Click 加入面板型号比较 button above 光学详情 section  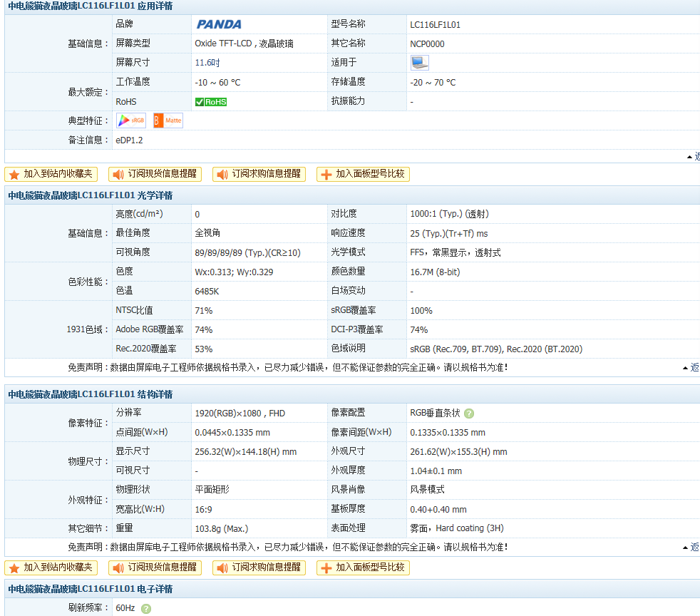tap(363, 174)
